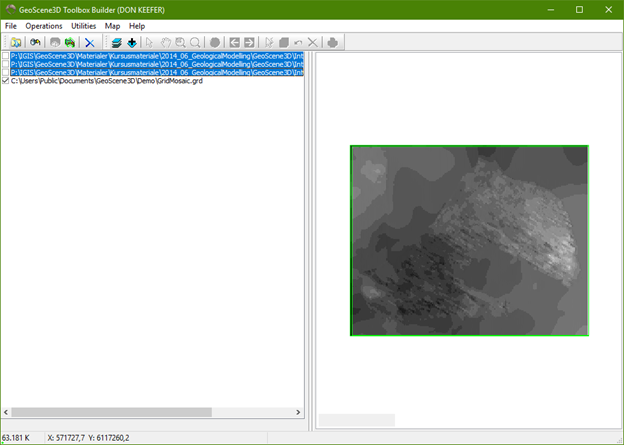Select the hand pan tool
The width and height of the screenshot is (624, 445).
(x=166, y=42)
